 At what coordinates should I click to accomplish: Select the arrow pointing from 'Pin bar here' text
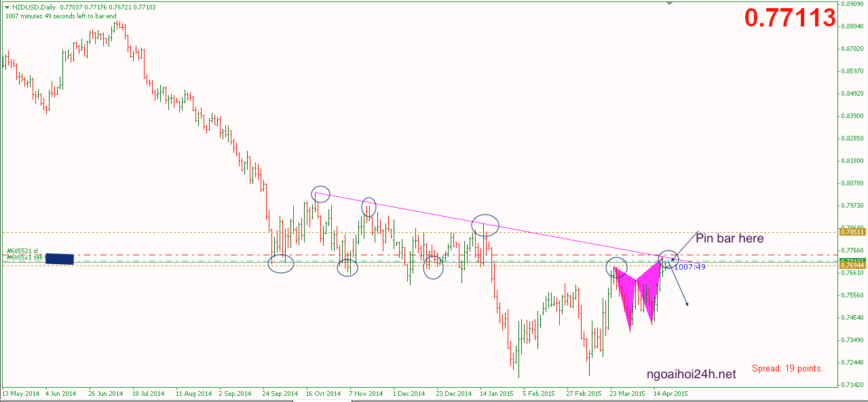(x=684, y=245)
